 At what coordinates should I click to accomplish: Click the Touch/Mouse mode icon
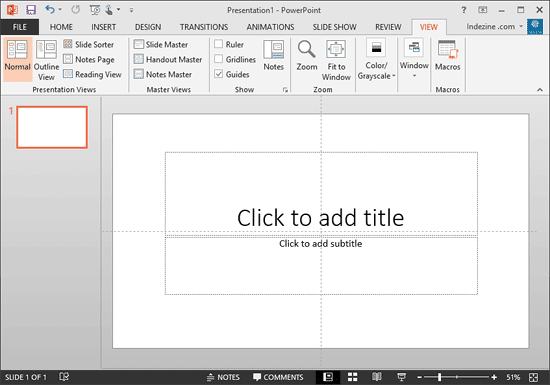[109, 10]
